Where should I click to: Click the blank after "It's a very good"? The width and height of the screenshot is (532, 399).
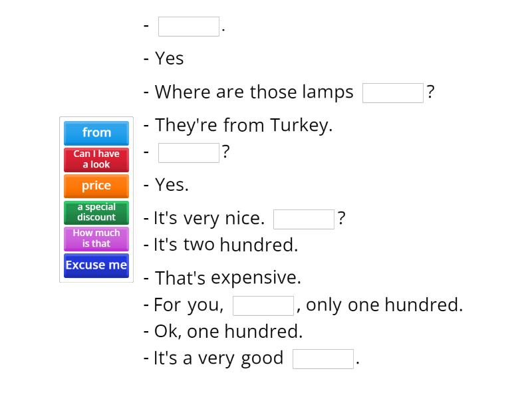pyautogui.click(x=323, y=358)
